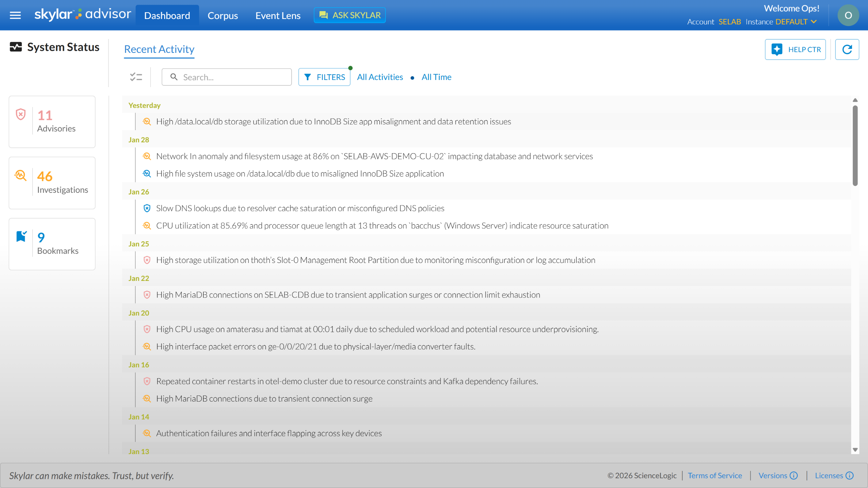
Task: Click the ASK SKYLAR button
Action: [x=350, y=15]
